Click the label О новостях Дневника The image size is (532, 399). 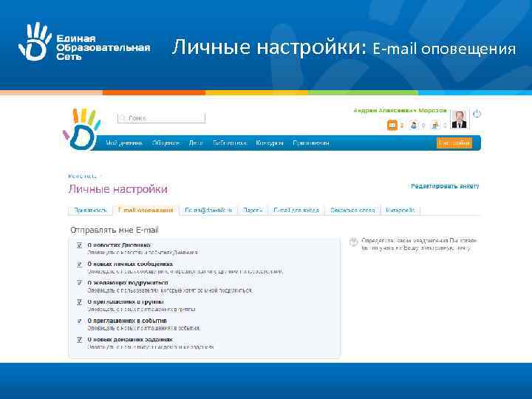tap(120, 245)
